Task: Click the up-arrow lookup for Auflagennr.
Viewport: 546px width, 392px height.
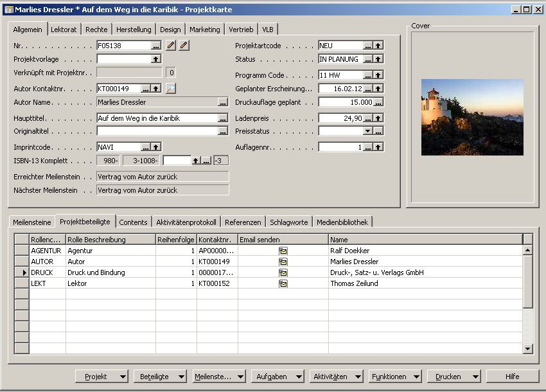Action: (378, 147)
